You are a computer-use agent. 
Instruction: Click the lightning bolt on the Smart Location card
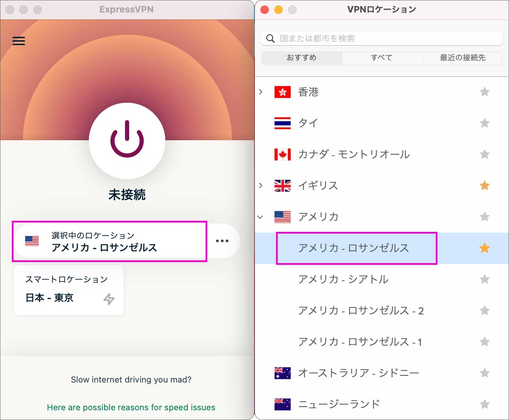pyautogui.click(x=109, y=299)
